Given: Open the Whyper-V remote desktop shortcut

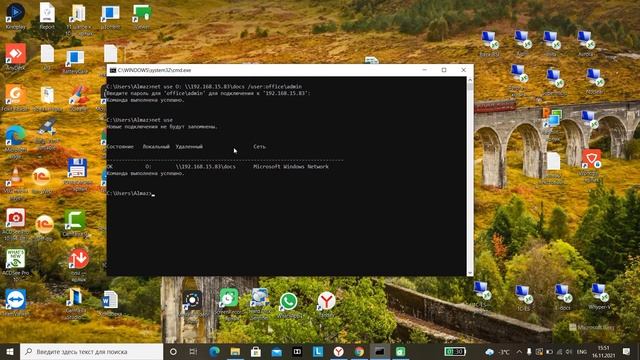Looking at the screenshot, I should 599,293.
